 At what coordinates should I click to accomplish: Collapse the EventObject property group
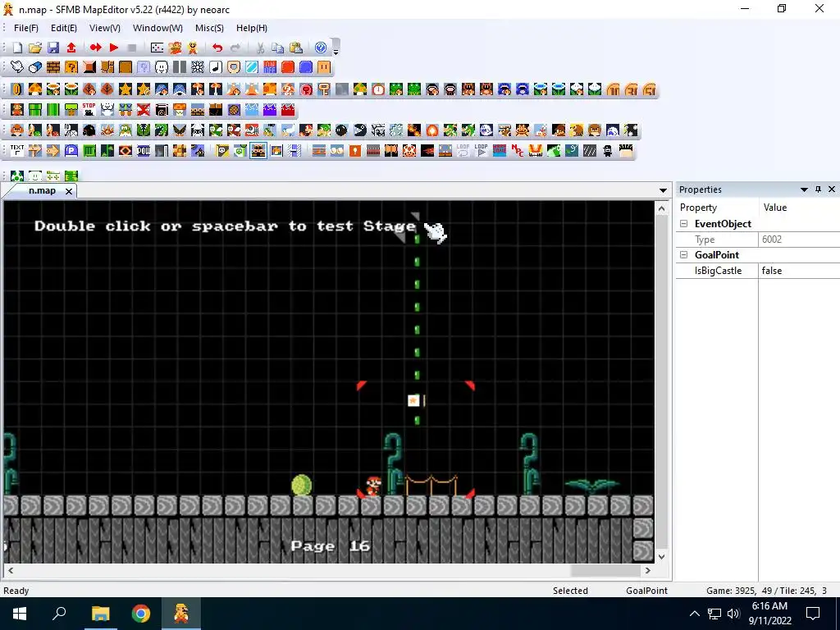click(683, 224)
